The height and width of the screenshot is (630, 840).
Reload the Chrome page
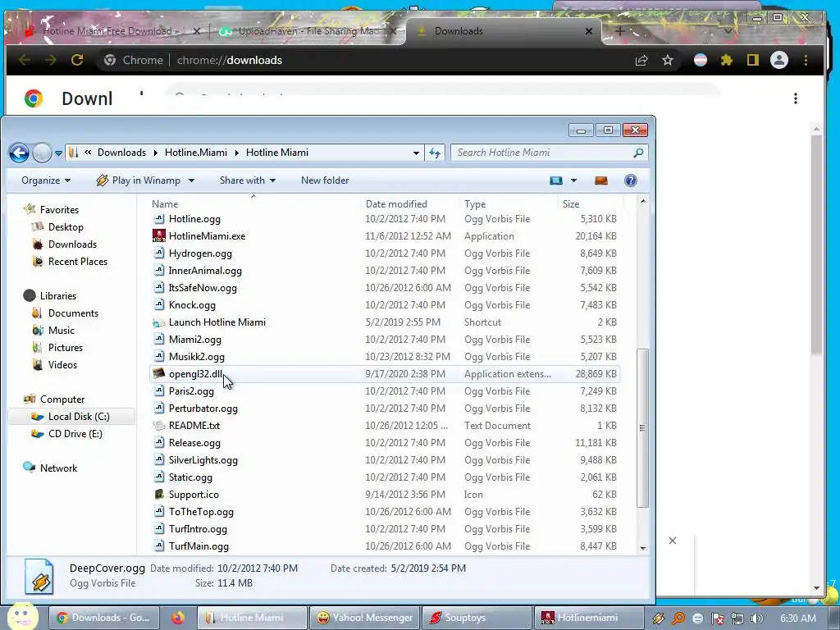77,60
